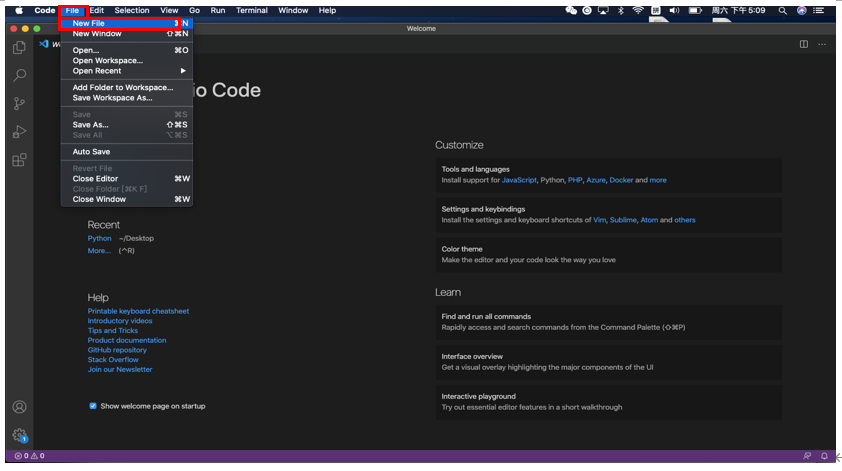Select Save Workspace As...
Image resolution: width=842 pixels, height=471 pixels.
click(x=127, y=98)
